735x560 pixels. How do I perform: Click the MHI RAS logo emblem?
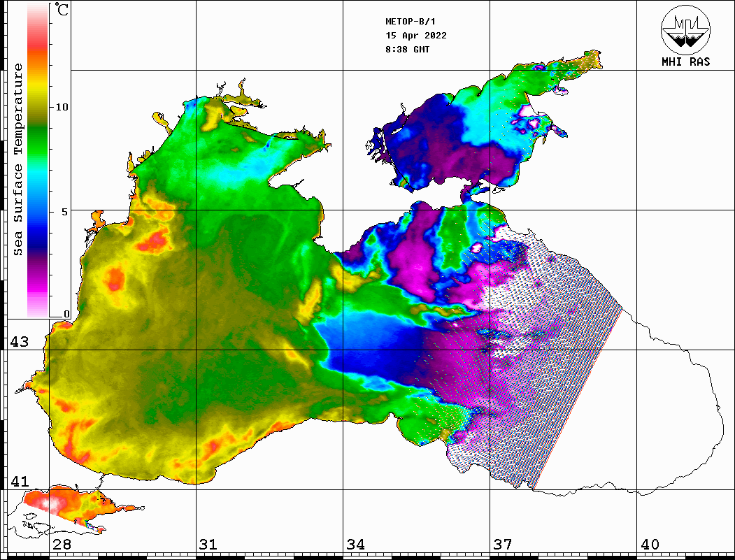[x=685, y=29]
